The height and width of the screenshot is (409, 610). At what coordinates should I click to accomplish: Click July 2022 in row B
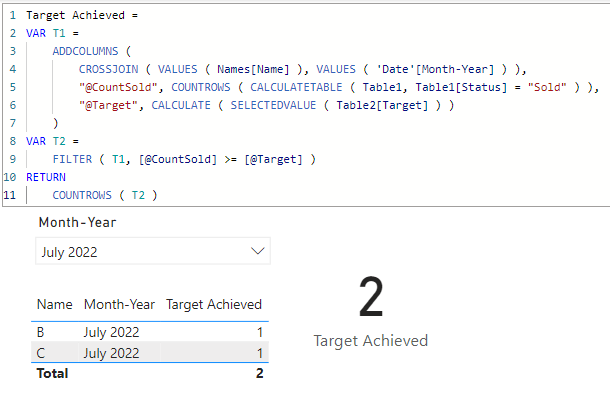pyautogui.click(x=111, y=332)
